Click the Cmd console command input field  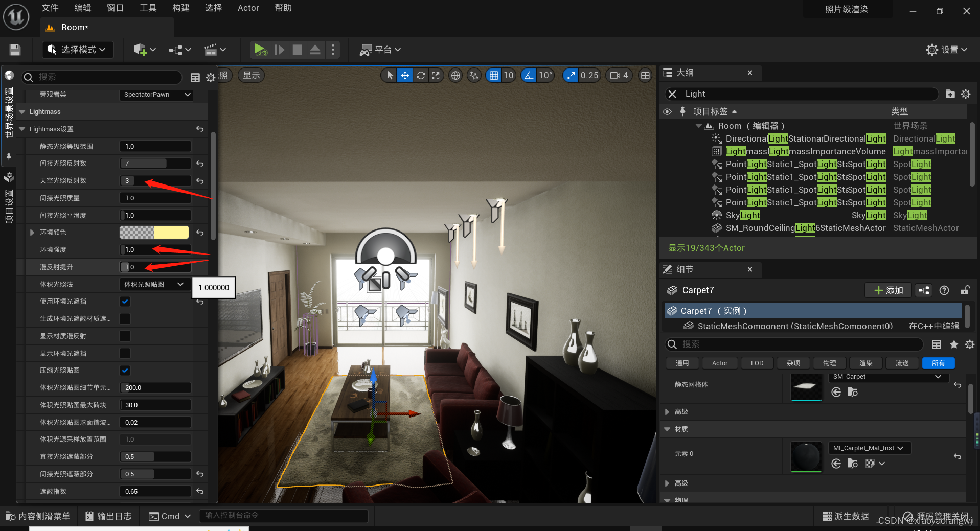[x=284, y=516]
